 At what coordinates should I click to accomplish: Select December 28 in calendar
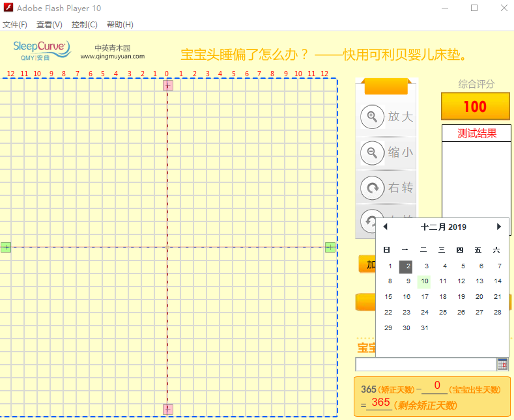pos(497,312)
